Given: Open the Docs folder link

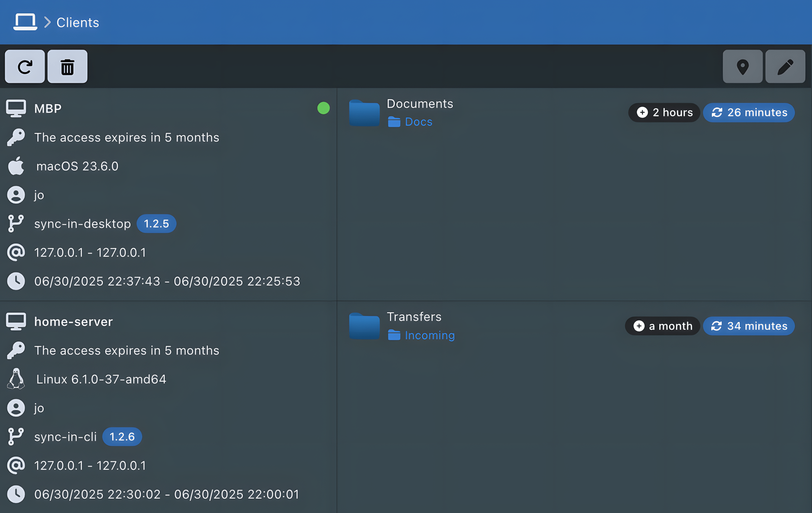Looking at the screenshot, I should pyautogui.click(x=418, y=122).
